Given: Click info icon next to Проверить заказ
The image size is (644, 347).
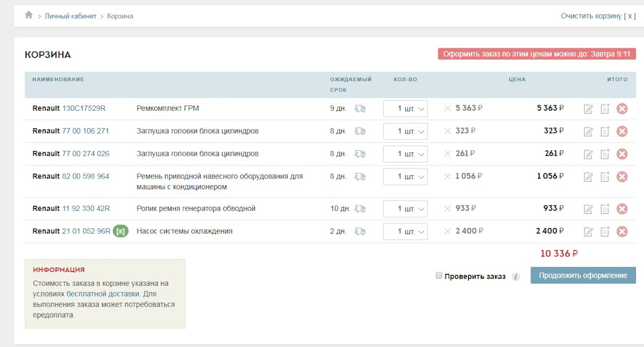Looking at the screenshot, I should (515, 277).
